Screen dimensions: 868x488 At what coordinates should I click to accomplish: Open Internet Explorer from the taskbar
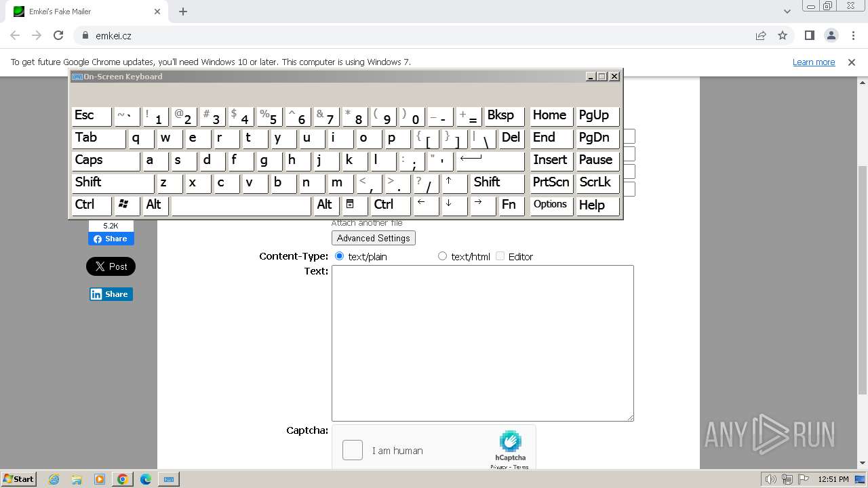pos(54,479)
